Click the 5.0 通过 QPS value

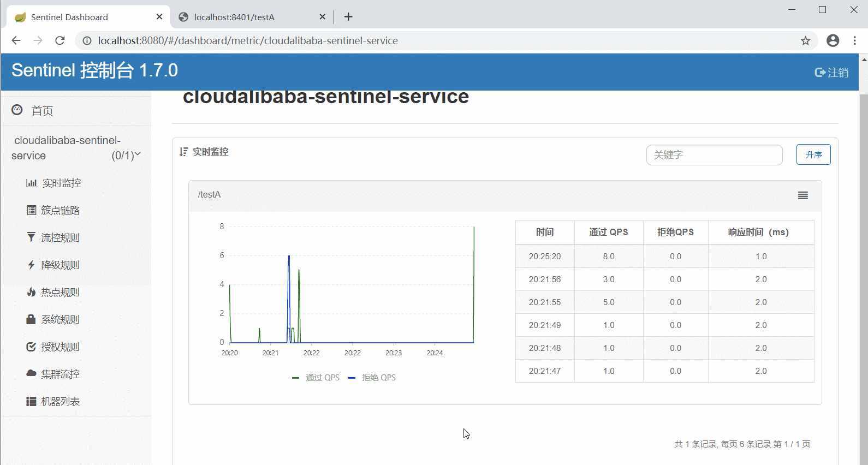609,302
